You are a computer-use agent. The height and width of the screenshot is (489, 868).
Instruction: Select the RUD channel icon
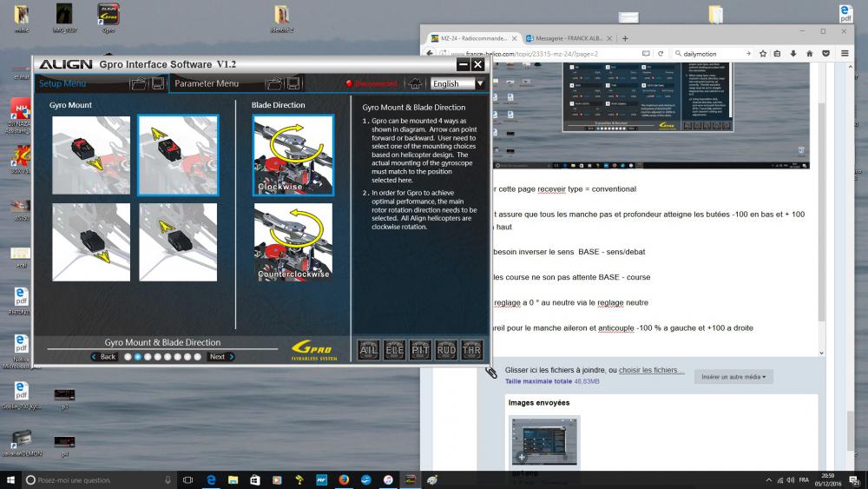[445, 350]
